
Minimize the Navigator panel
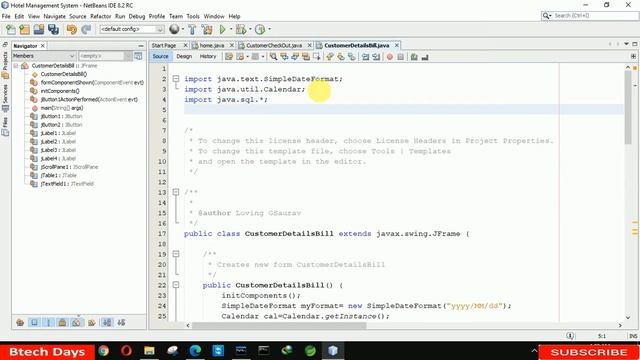pyautogui.click(x=141, y=46)
